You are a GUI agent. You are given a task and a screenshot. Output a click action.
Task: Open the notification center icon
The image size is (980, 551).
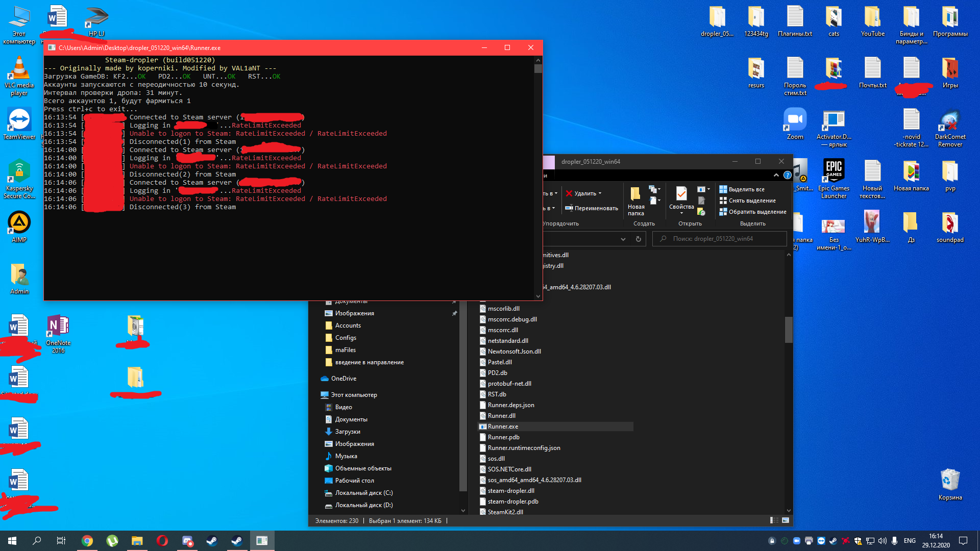[963, 541]
